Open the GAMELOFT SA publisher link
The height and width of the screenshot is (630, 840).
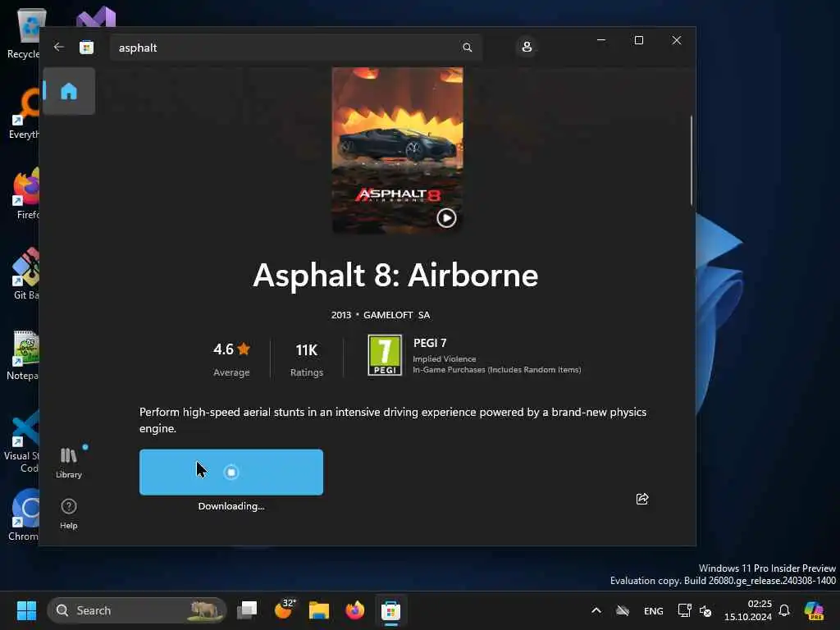[x=396, y=315]
